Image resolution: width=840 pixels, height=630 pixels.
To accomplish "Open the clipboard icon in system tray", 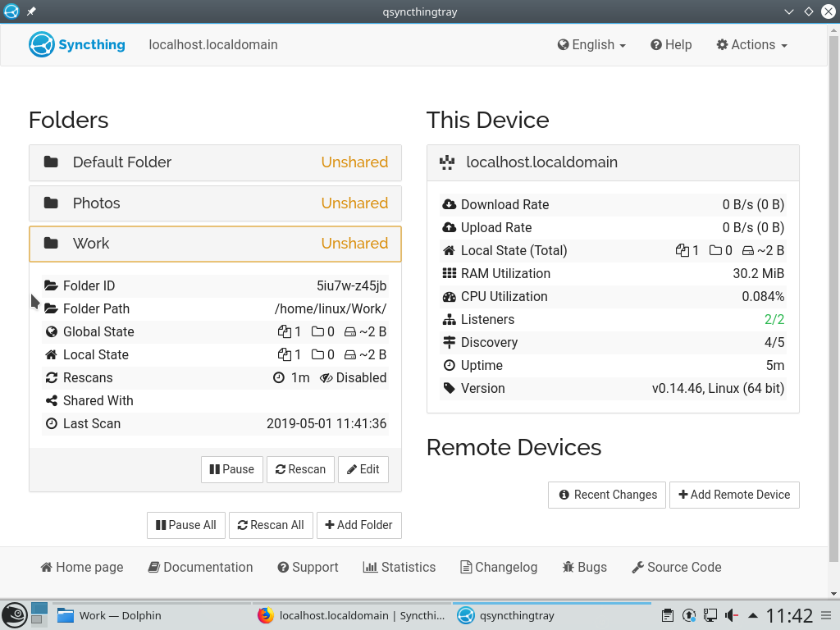I will click(x=668, y=615).
